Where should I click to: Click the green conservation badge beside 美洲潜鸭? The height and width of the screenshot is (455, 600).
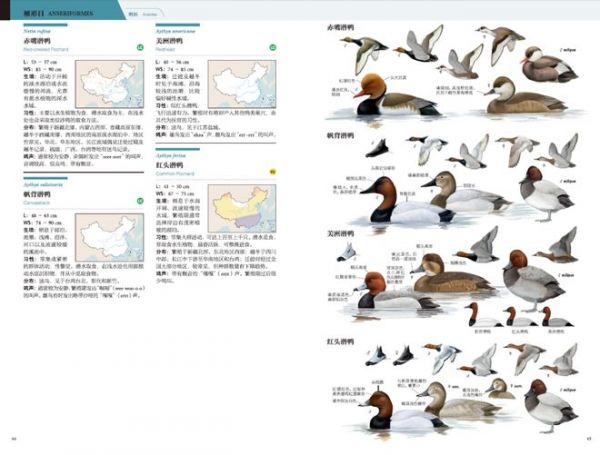pyautogui.click(x=273, y=48)
